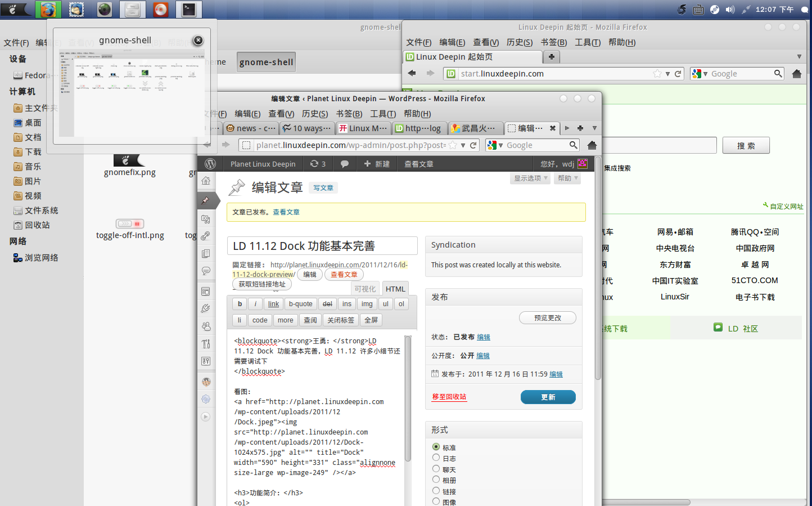The width and height of the screenshot is (812, 506).
Task: Open the GNOME foot activities menu
Action: pyautogui.click(x=16, y=9)
